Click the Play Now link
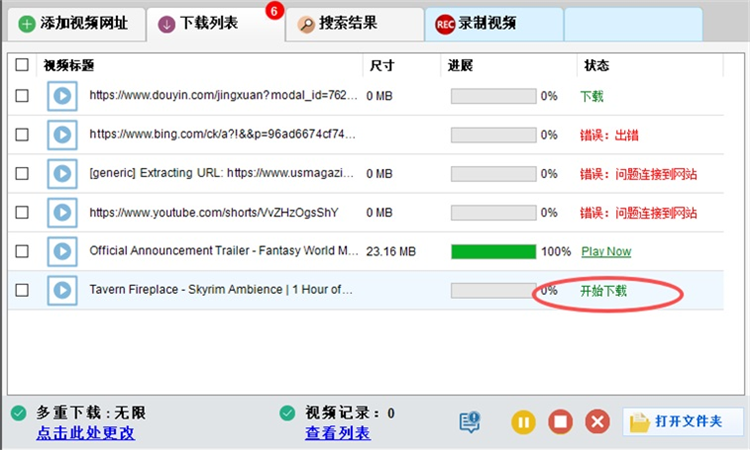 pos(606,252)
